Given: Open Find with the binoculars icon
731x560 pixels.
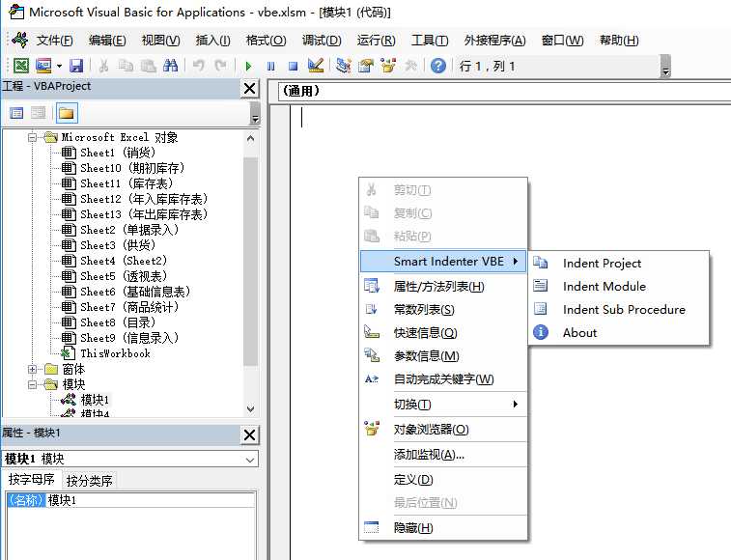Looking at the screenshot, I should click(170, 66).
